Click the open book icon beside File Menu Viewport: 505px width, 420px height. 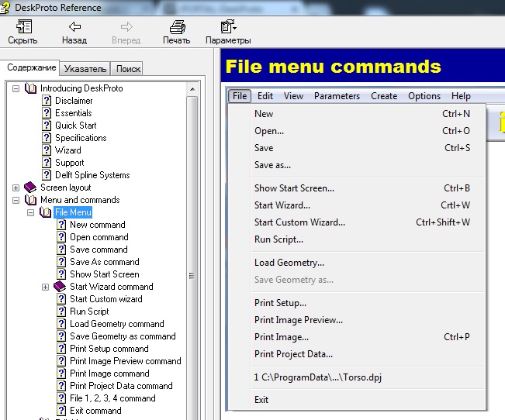click(46, 212)
